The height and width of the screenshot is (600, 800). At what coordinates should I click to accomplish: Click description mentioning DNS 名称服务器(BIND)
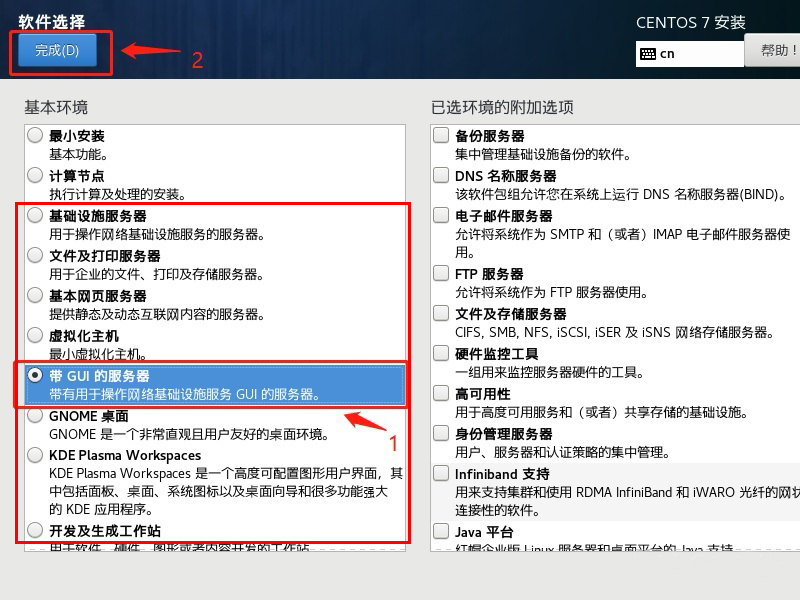(621, 194)
